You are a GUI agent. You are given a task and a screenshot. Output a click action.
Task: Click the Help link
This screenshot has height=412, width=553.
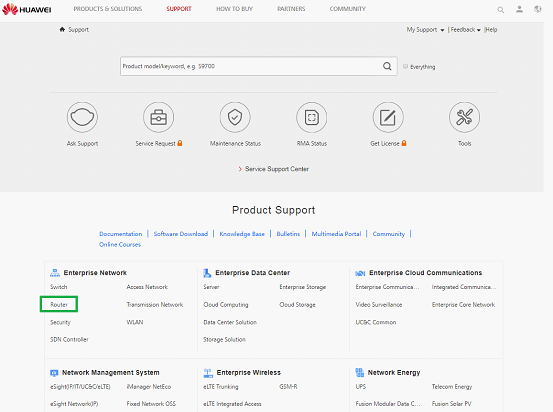point(491,30)
